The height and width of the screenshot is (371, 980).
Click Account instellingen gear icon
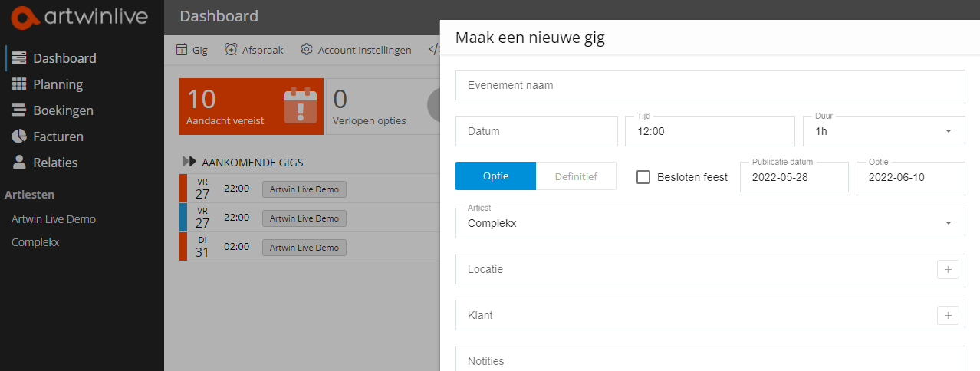pos(307,50)
